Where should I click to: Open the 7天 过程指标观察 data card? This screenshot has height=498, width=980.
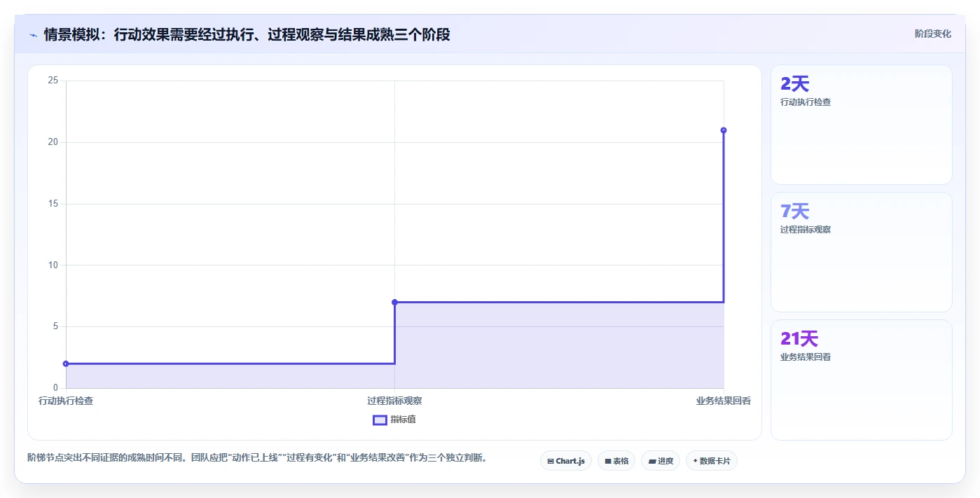(x=862, y=252)
